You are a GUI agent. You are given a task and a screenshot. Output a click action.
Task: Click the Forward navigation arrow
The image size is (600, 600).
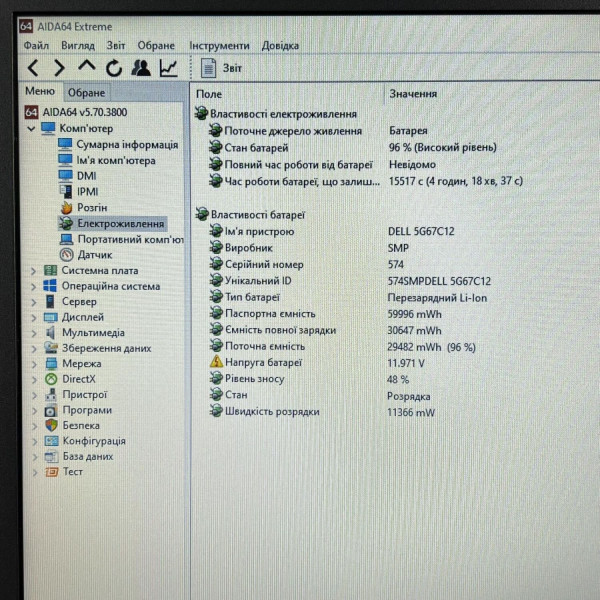[59, 68]
